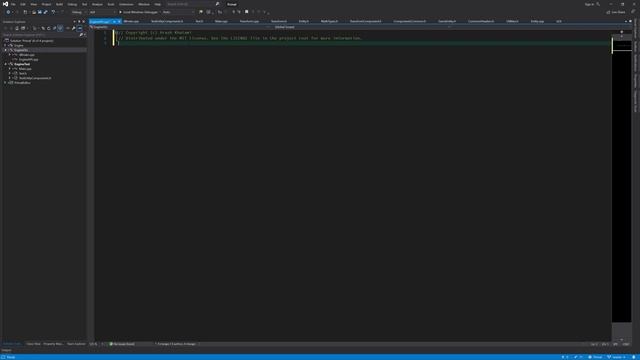Click the No issues found indicator

122,344
